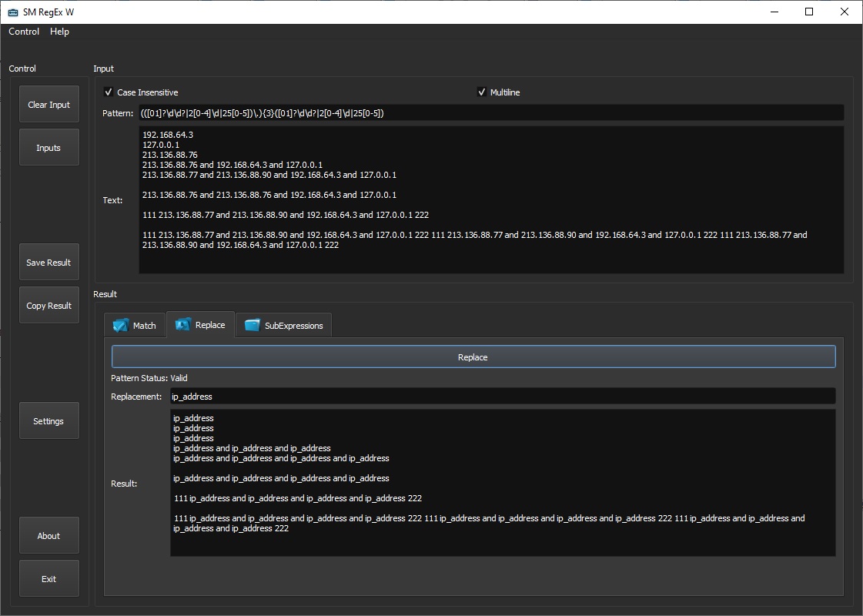
Task: Select the Replace tab label
Action: pos(210,325)
